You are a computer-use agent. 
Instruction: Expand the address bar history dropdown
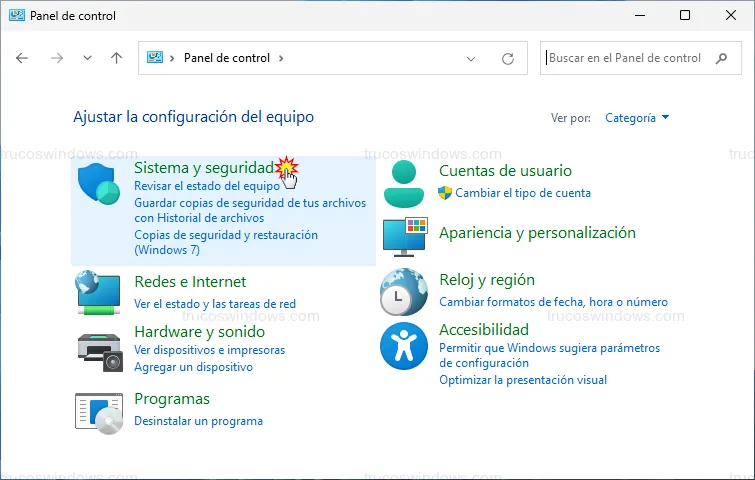(x=471, y=59)
